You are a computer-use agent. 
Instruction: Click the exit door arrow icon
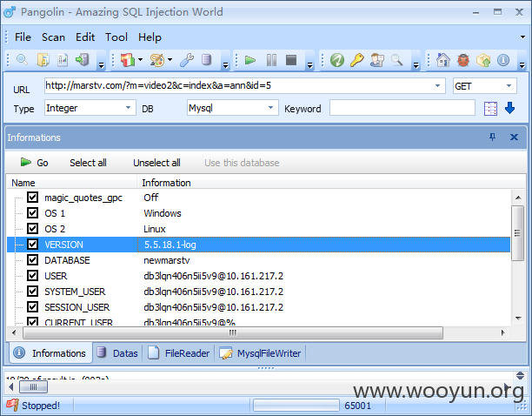click(x=82, y=60)
